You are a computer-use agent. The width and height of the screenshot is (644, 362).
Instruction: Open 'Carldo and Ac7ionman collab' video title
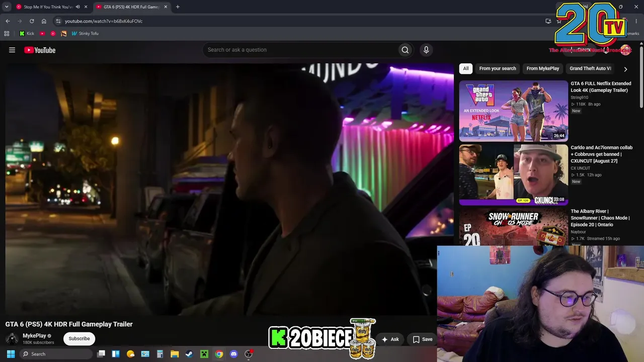[x=602, y=154]
